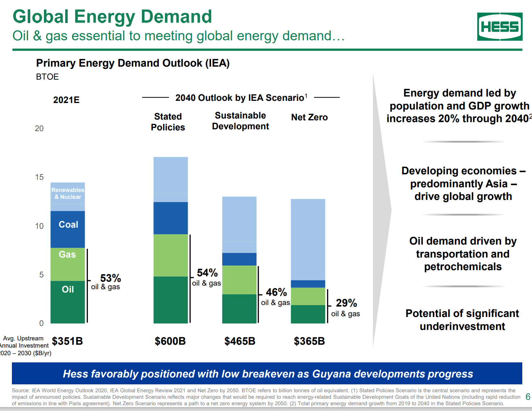Select the Stated Policies column heading
532x411 pixels.
(168, 121)
